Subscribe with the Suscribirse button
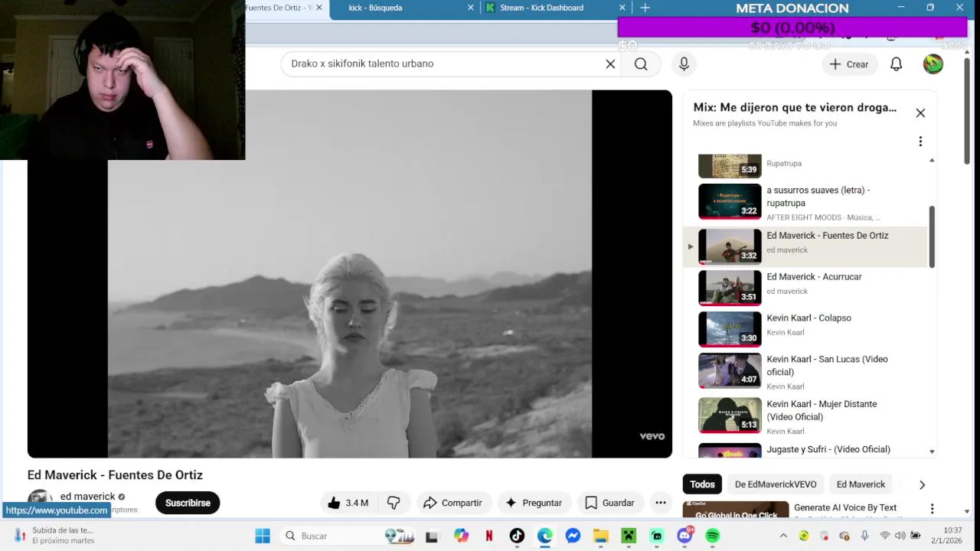Viewport: 980px width, 551px height. point(188,503)
